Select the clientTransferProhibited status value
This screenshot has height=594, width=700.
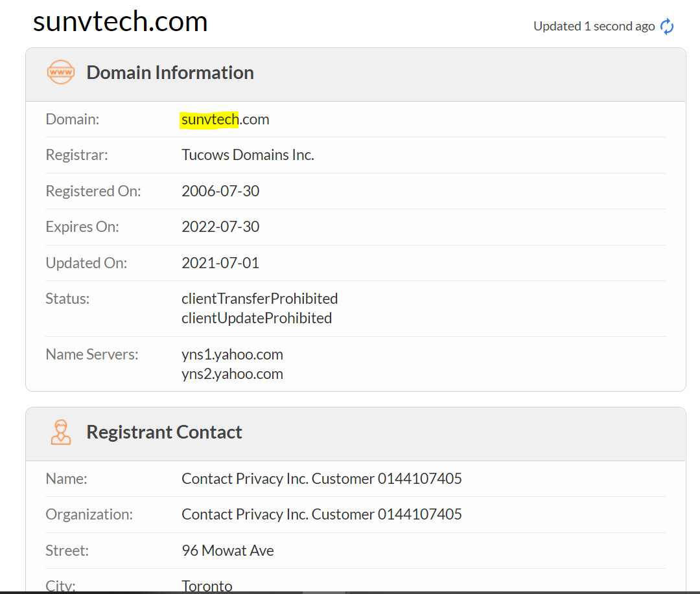coord(259,299)
